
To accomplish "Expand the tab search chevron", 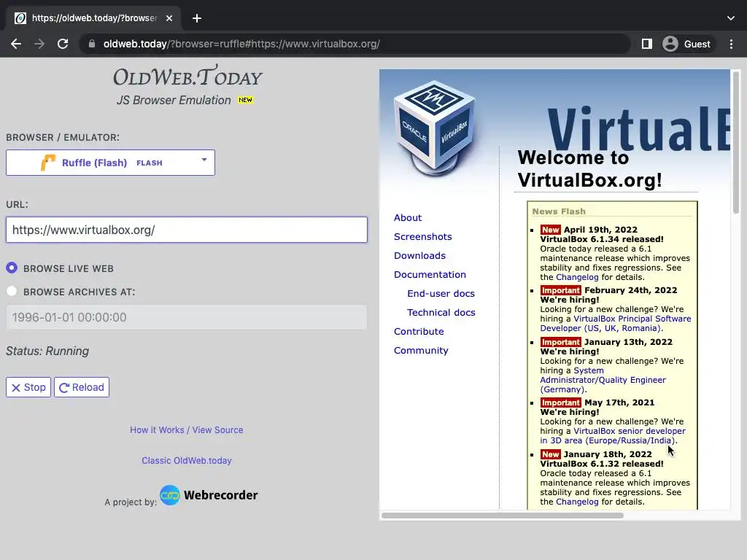I will [x=731, y=18].
